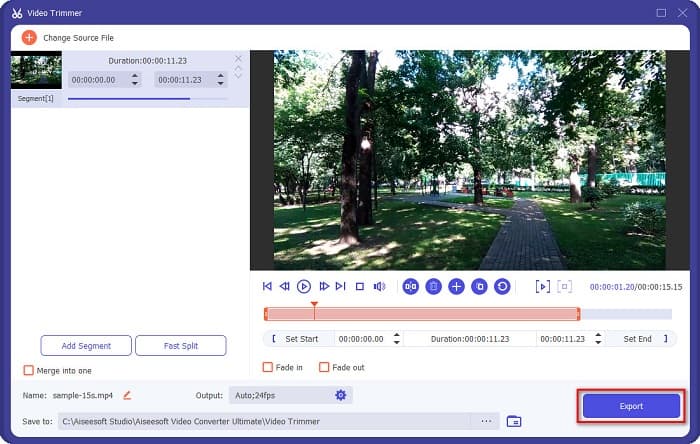This screenshot has height=444, width=700.
Task: Click the video preview area
Action: click(470, 160)
